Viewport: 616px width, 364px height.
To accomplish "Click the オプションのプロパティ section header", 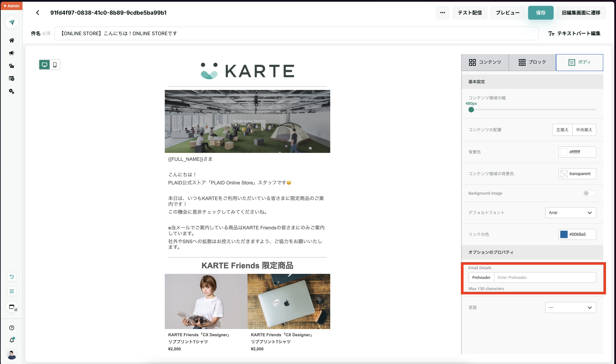I will (x=532, y=252).
